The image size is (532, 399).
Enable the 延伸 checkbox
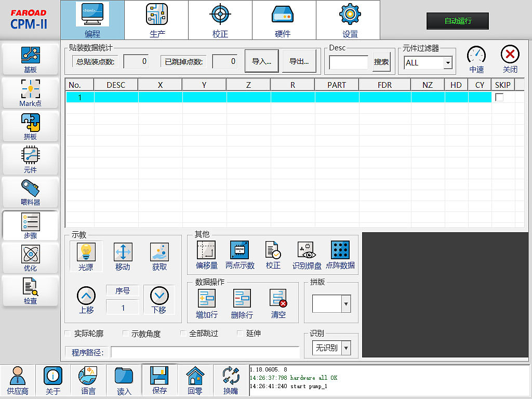(240, 334)
